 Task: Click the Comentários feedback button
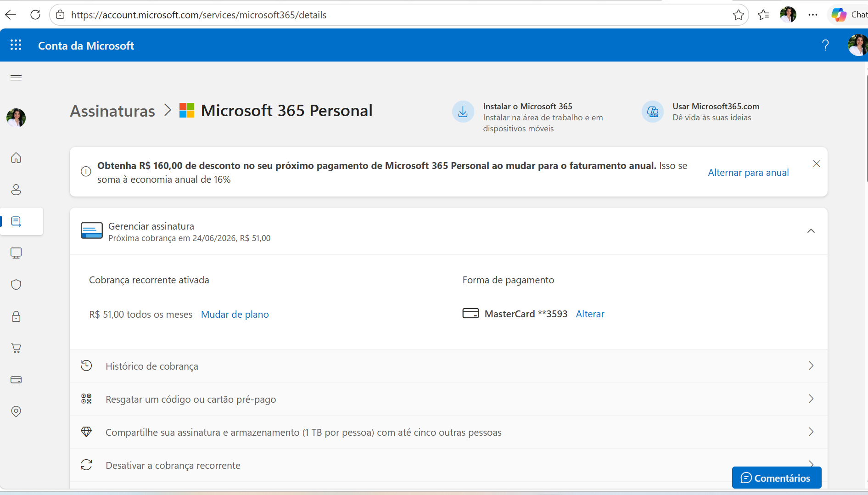point(777,478)
